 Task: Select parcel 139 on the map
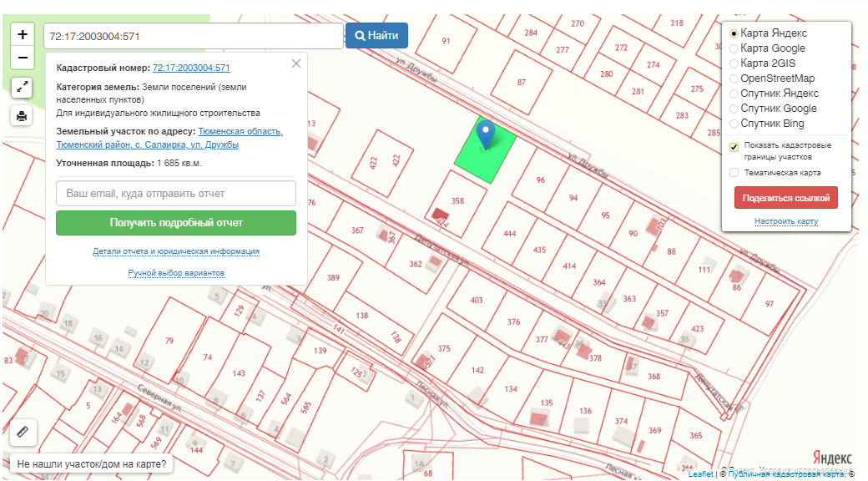tap(320, 350)
